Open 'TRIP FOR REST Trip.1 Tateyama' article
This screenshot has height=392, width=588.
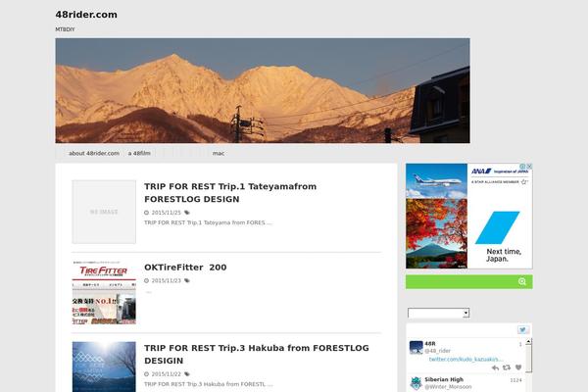pyautogui.click(x=230, y=193)
